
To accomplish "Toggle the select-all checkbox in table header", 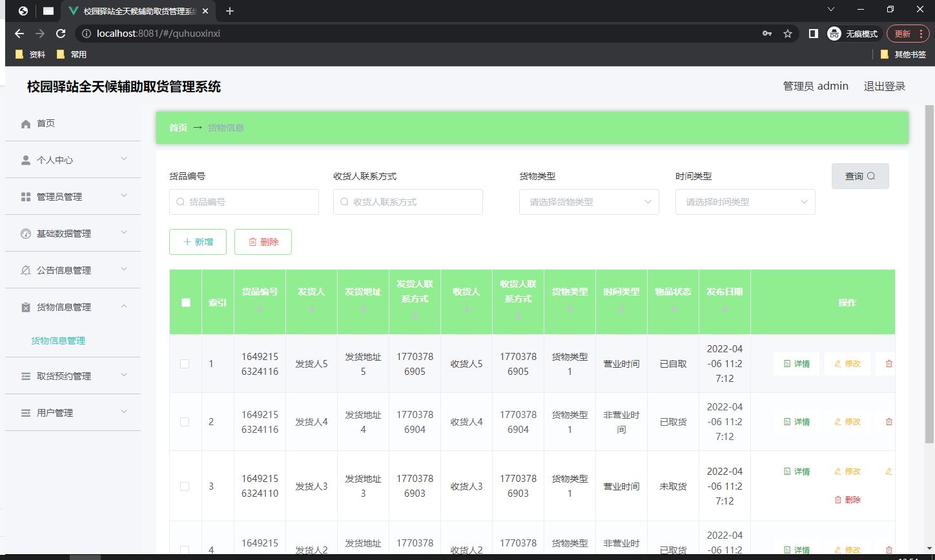I will (186, 303).
